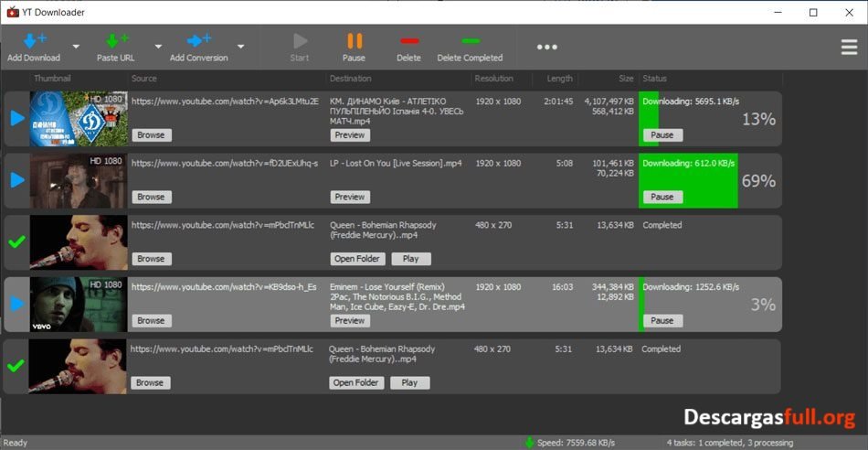Click the 69% green progress bar

688,181
